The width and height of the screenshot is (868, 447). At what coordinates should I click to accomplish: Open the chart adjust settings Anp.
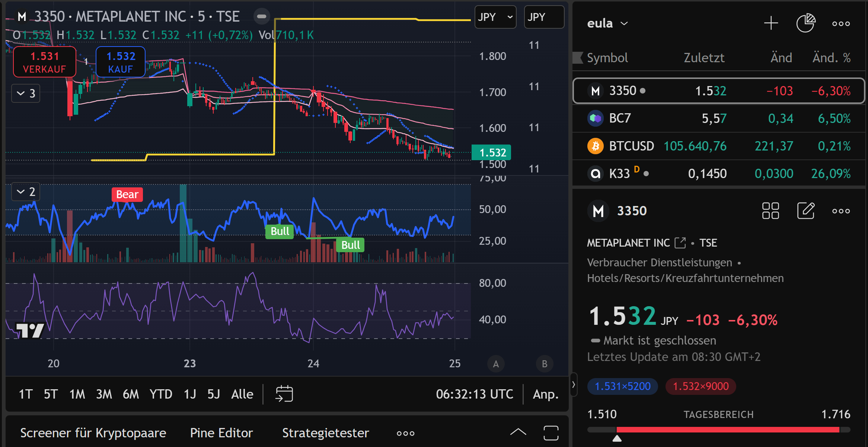point(546,394)
